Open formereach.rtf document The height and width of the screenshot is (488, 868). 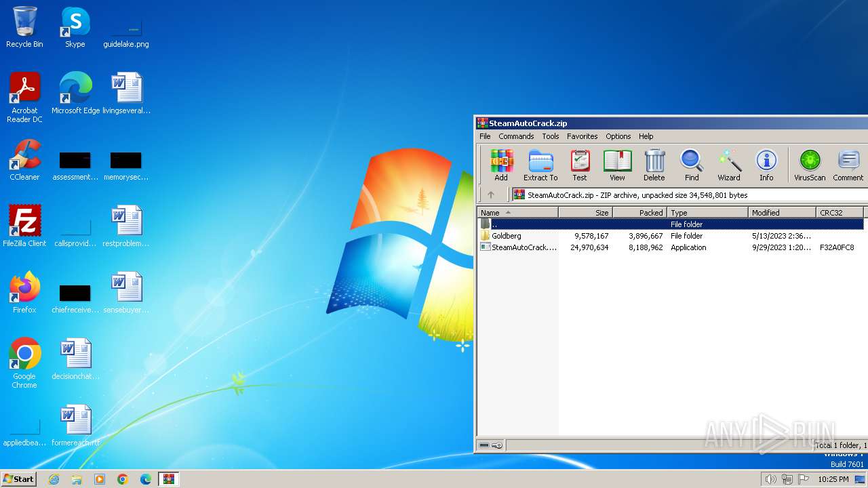75,426
